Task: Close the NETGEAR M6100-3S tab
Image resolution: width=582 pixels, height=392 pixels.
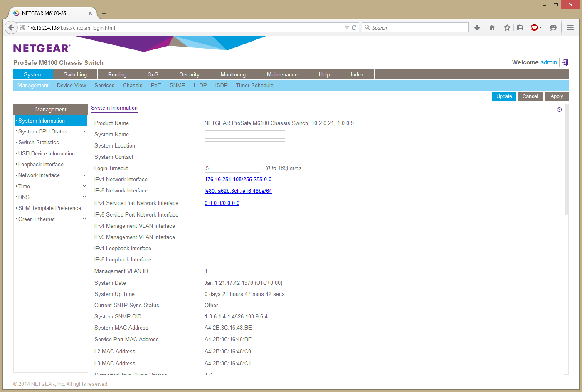Action: [x=90, y=13]
